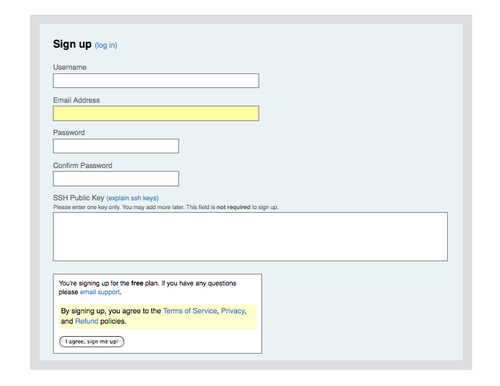Viewport: 500px width, 386px height.
Task: Click into the Password field
Action: pyautogui.click(x=116, y=146)
